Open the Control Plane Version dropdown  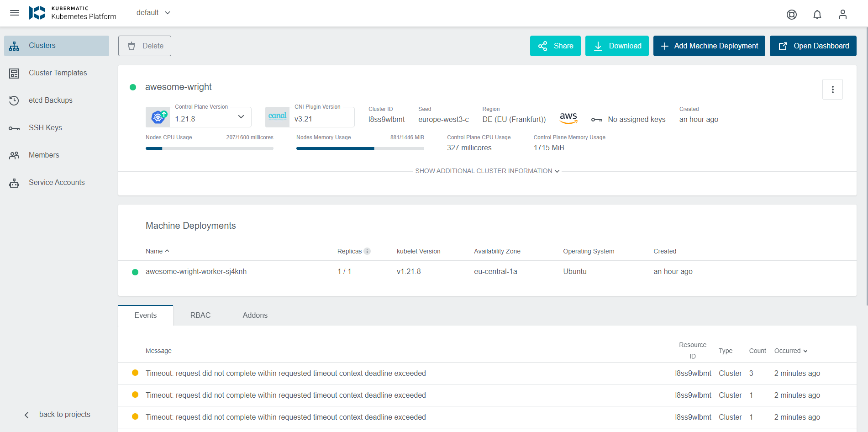241,117
